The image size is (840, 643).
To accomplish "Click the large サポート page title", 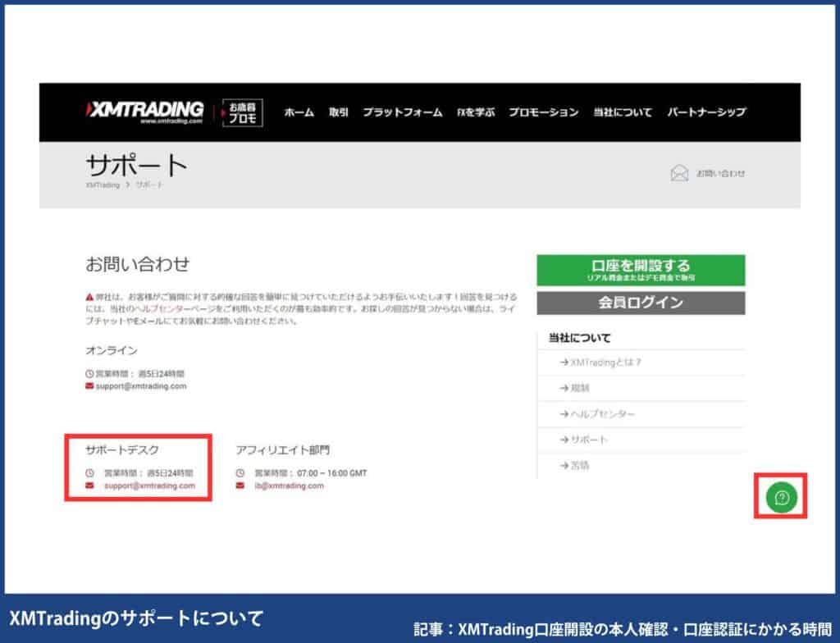I will (x=137, y=165).
